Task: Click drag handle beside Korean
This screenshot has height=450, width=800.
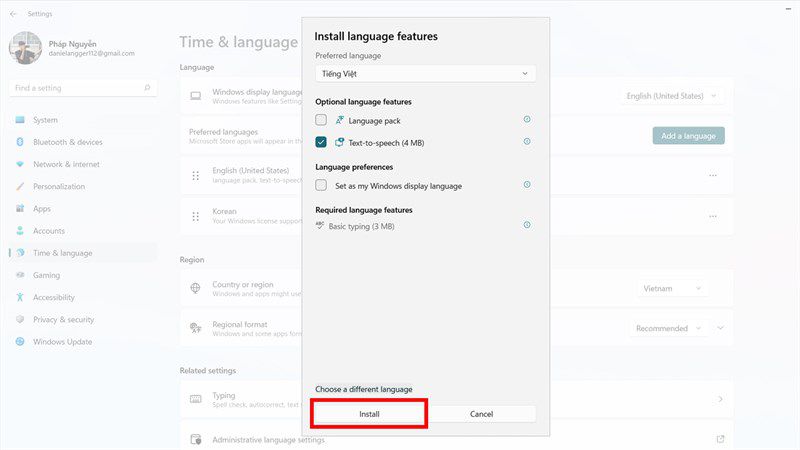Action: 195,216
